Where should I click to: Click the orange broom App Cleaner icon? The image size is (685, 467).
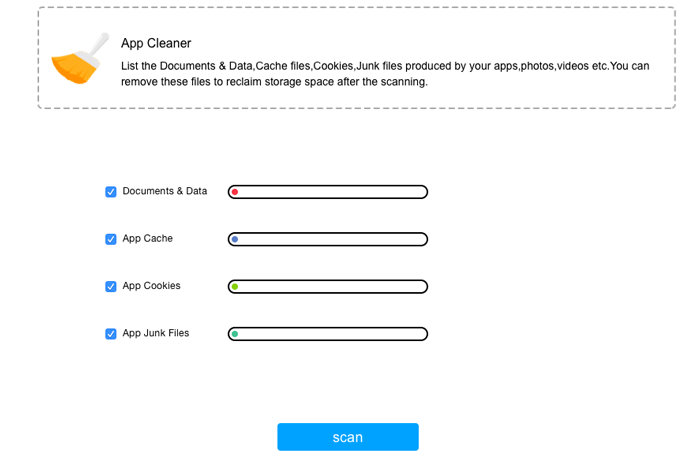(80, 59)
